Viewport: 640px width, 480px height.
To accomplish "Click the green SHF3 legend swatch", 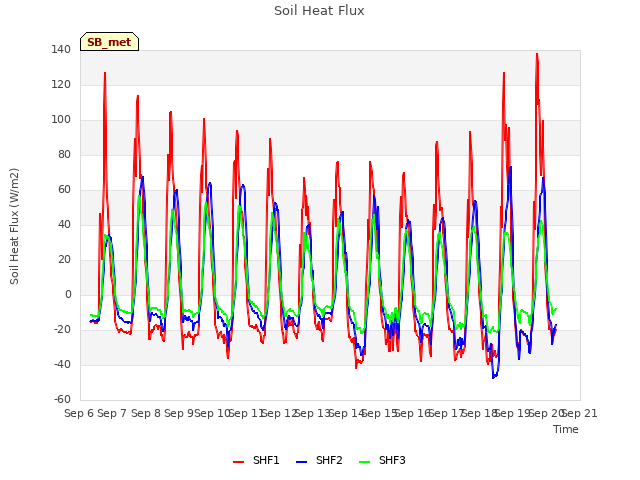I will click(x=364, y=462).
